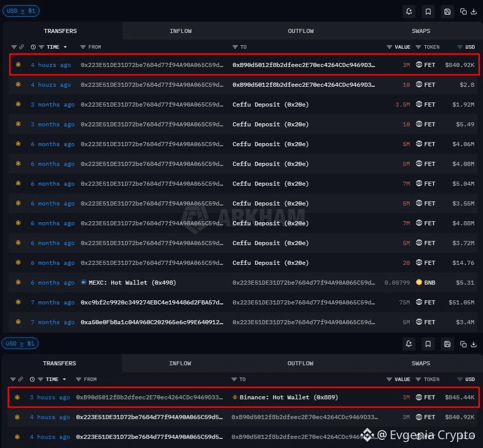This screenshot has width=483, height=448.
Task: Click chain icon of MEXC Hot Wallet row
Action: 18,282
